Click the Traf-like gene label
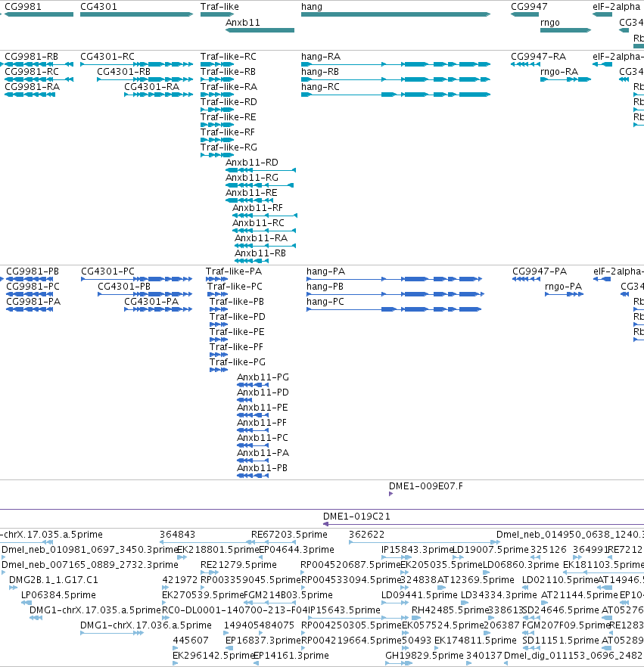This screenshot has width=644, height=667. (x=219, y=7)
